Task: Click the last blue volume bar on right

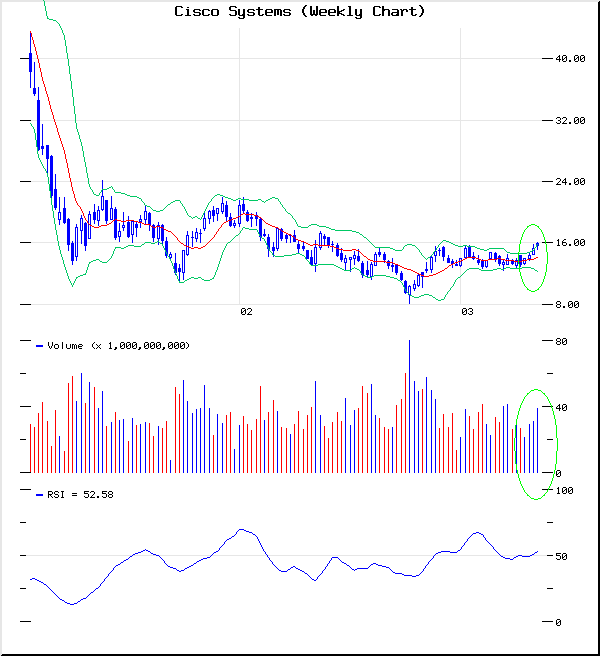Action: tap(538, 440)
